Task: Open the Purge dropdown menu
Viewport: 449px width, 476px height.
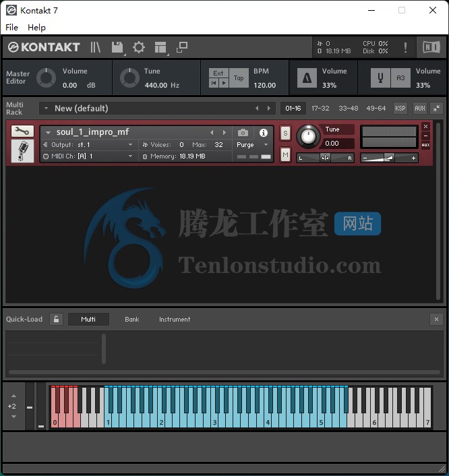Action: point(252,145)
